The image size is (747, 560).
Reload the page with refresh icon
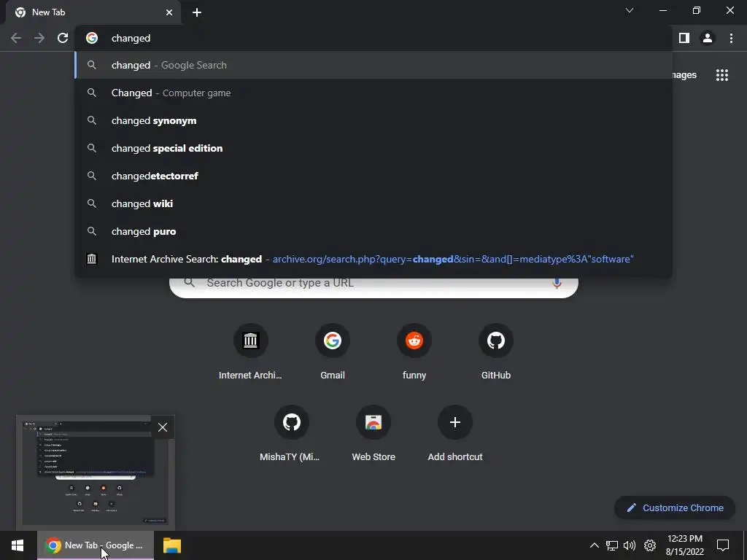[63, 38]
